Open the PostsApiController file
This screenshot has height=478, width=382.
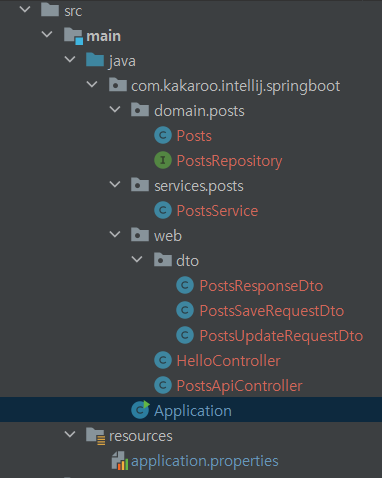(x=240, y=386)
